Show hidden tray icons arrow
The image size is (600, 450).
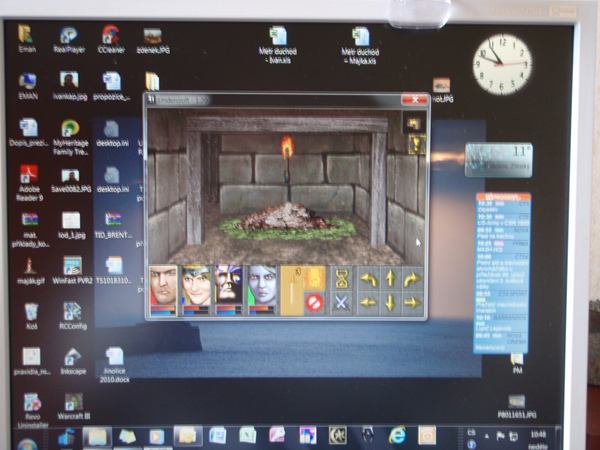[x=487, y=436]
